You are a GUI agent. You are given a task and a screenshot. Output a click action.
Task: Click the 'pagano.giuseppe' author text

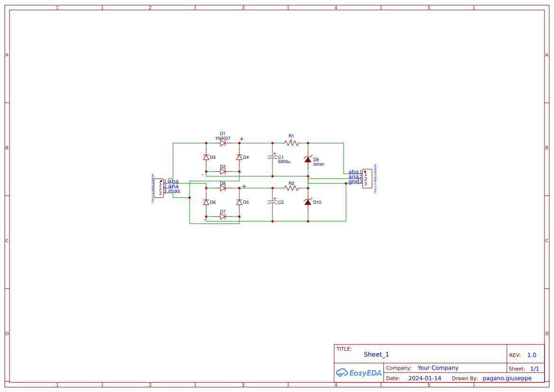[507, 378]
